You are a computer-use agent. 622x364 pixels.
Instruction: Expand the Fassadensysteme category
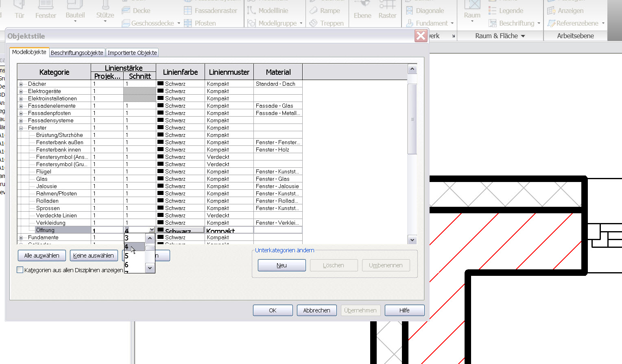point(21,121)
